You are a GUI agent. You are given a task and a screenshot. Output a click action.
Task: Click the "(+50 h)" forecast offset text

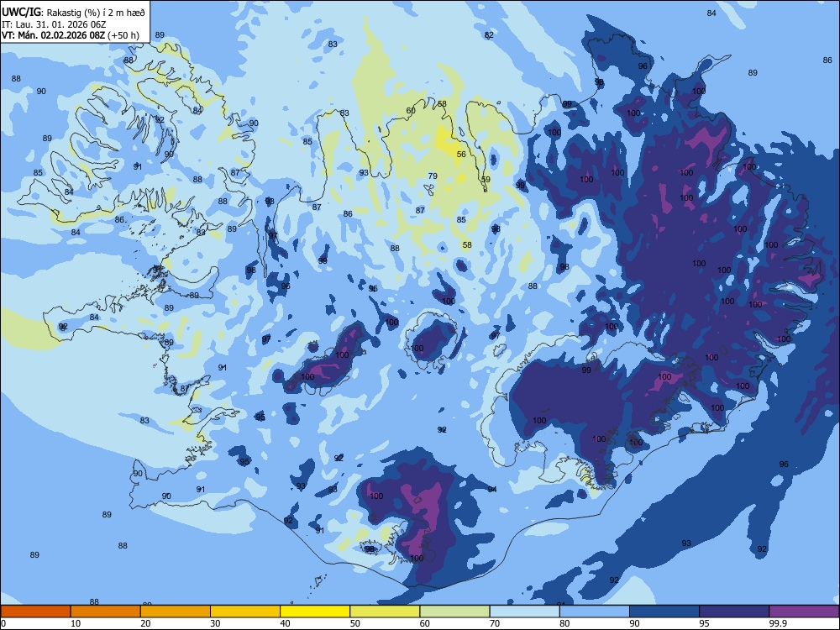click(x=123, y=35)
